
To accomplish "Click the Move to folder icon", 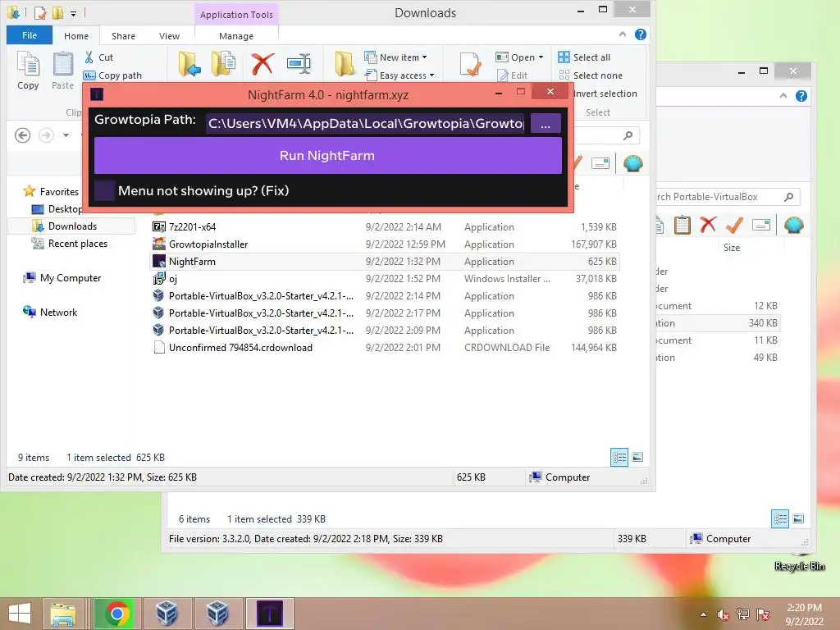I will (189, 65).
